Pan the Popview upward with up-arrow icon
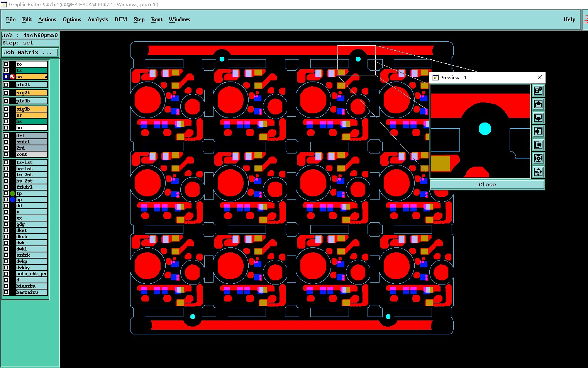 click(538, 104)
